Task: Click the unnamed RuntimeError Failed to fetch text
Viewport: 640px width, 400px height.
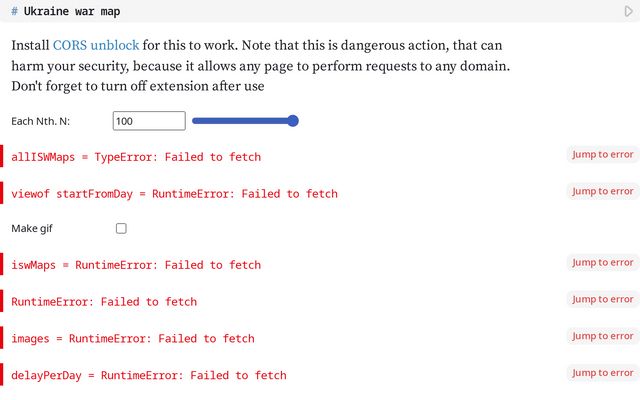Action: pos(104,302)
